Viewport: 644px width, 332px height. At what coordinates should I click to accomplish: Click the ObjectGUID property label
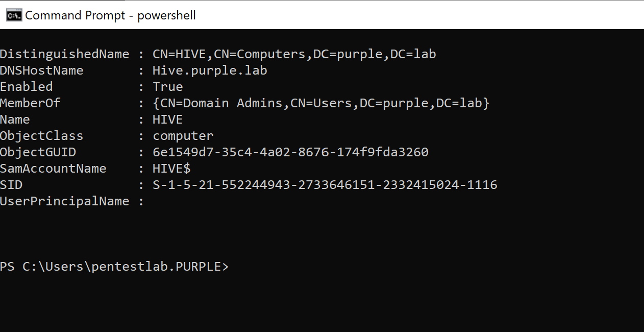click(x=38, y=152)
